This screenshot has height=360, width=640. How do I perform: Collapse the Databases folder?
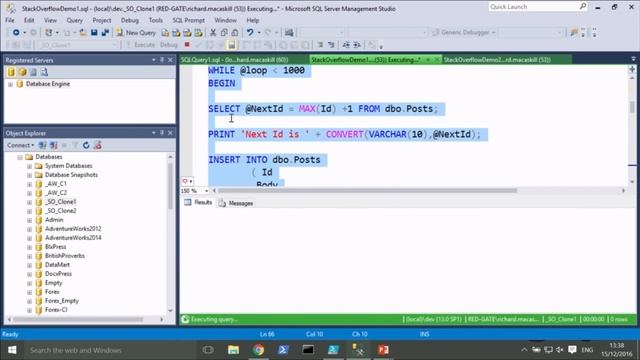(x=20, y=157)
